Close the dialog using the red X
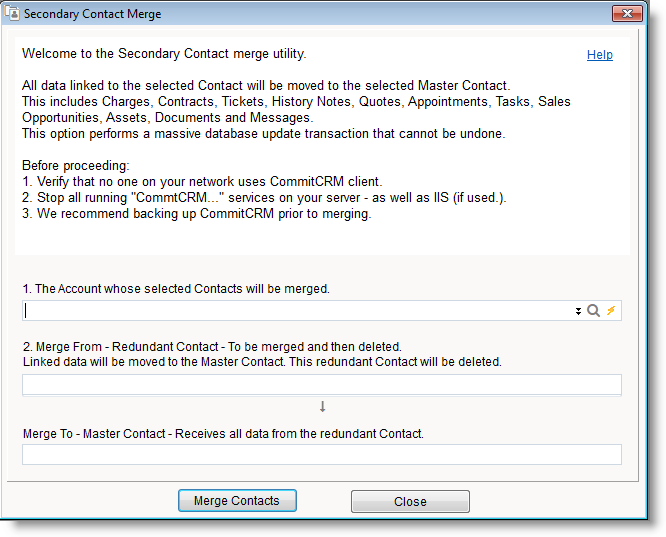Image resolution: width=666 pixels, height=537 pixels. click(x=625, y=14)
